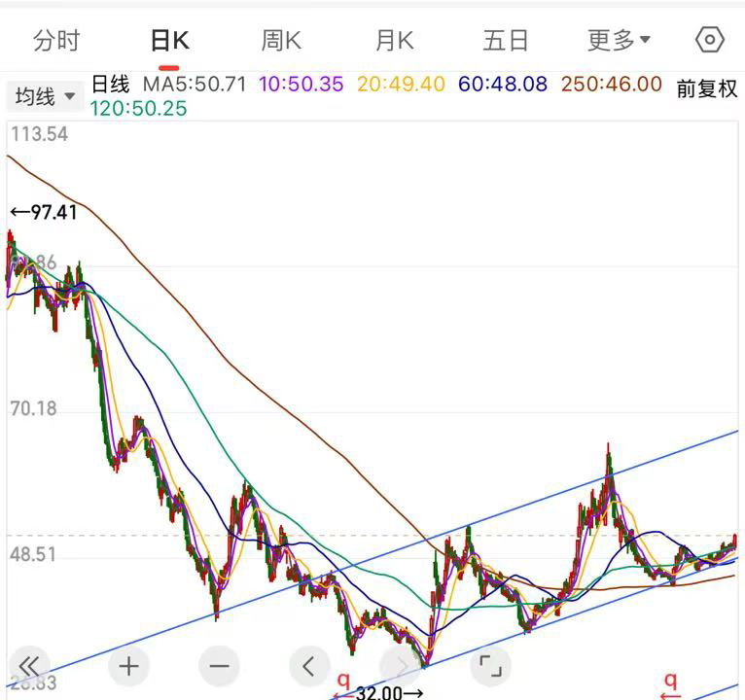Tap the 48.51 price axis label

pyautogui.click(x=33, y=555)
